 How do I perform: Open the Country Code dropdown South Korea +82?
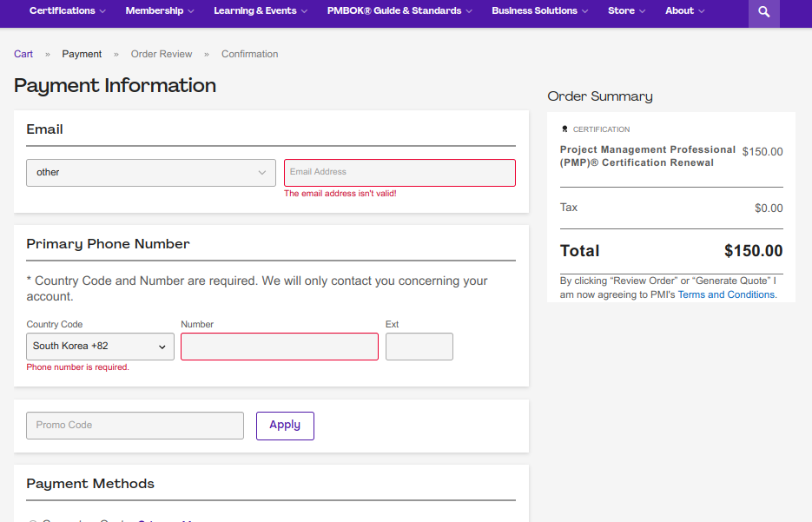[x=101, y=347]
